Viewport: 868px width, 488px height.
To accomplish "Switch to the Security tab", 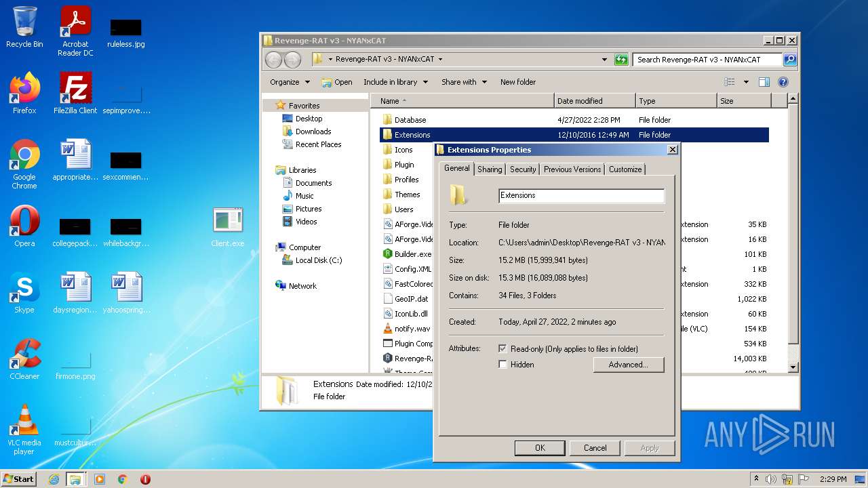I will pos(523,169).
